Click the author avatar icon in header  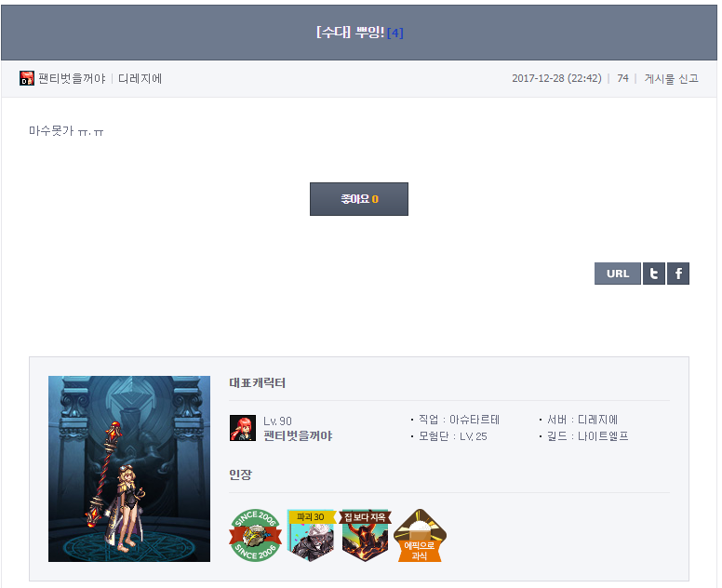pyautogui.click(x=27, y=78)
